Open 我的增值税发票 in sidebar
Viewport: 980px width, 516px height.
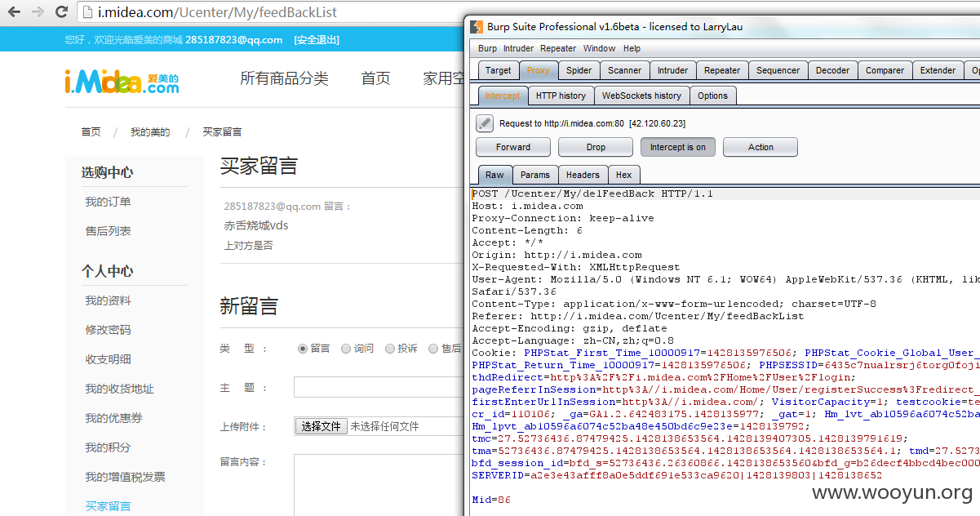pos(125,477)
